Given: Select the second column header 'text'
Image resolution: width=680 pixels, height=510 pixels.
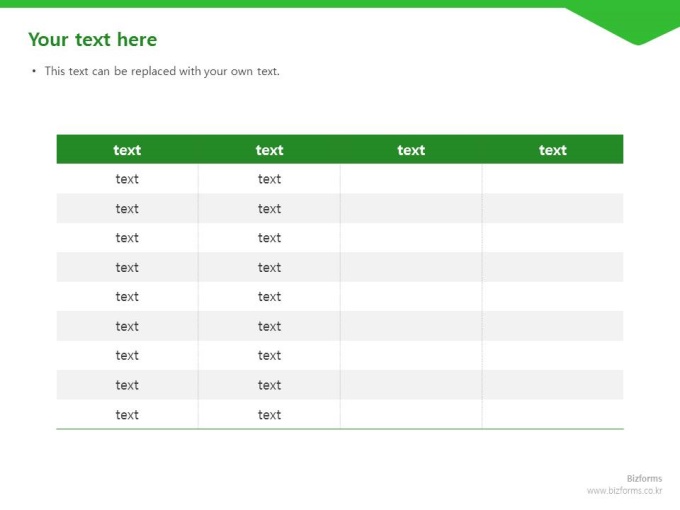Looking at the screenshot, I should pyautogui.click(x=269, y=150).
